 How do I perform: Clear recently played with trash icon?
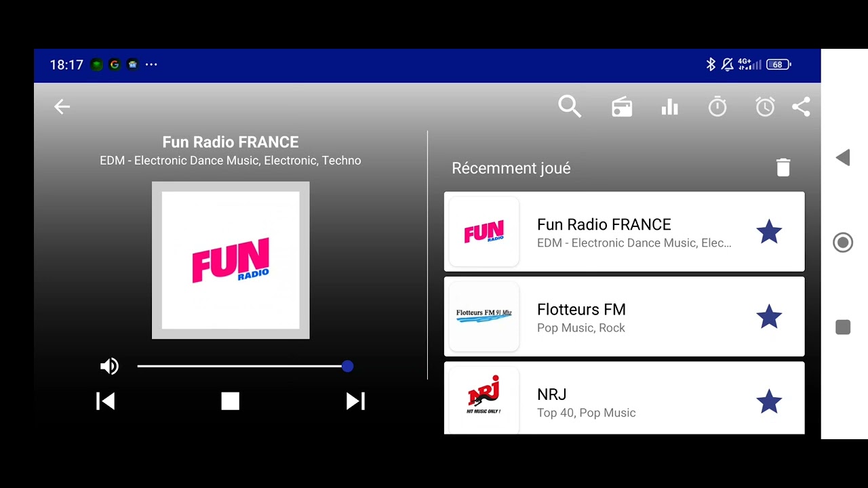click(x=783, y=167)
